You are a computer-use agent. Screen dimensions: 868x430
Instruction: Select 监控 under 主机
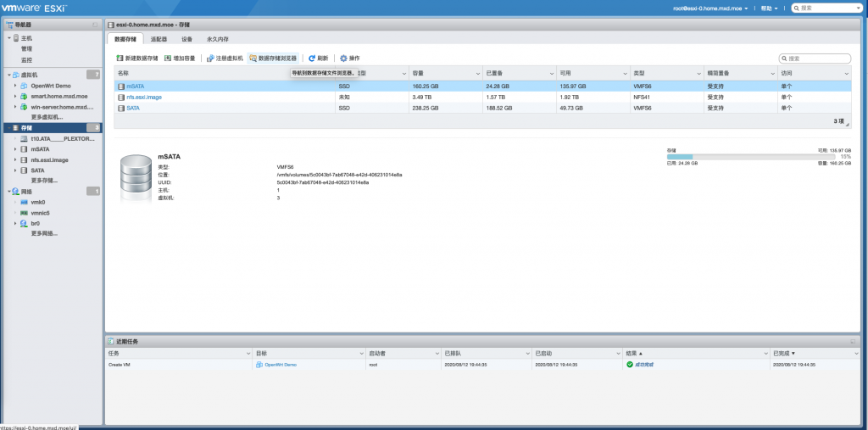tap(26, 60)
